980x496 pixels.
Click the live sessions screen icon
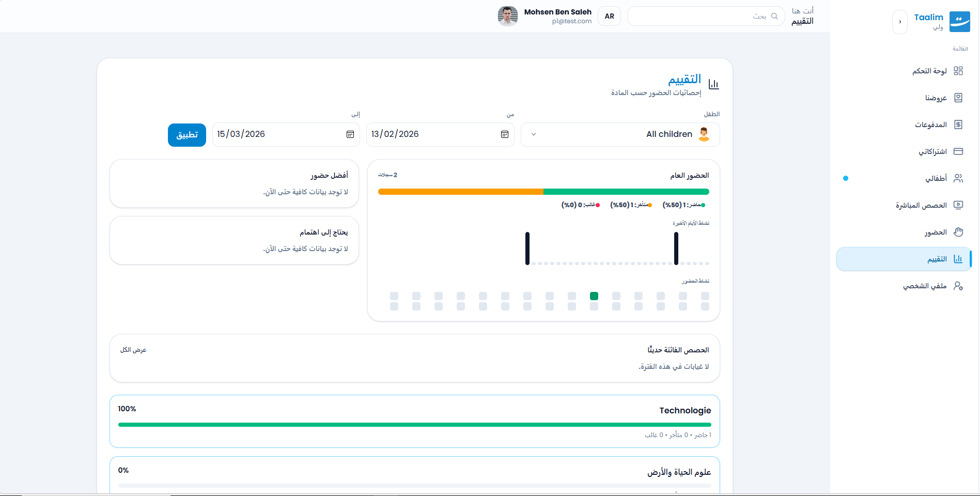[958, 205]
